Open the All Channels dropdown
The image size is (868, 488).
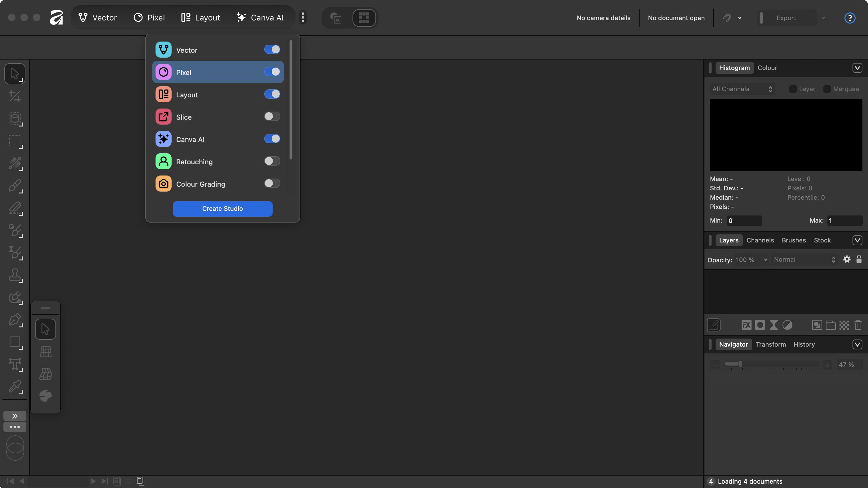click(x=742, y=89)
